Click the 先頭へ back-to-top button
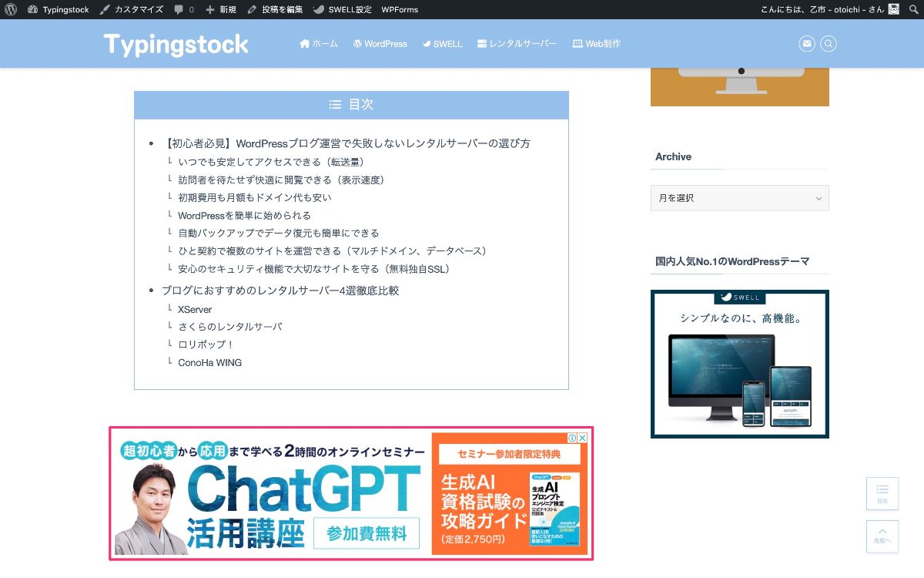Viewport: 924px width, 578px height. [x=882, y=536]
